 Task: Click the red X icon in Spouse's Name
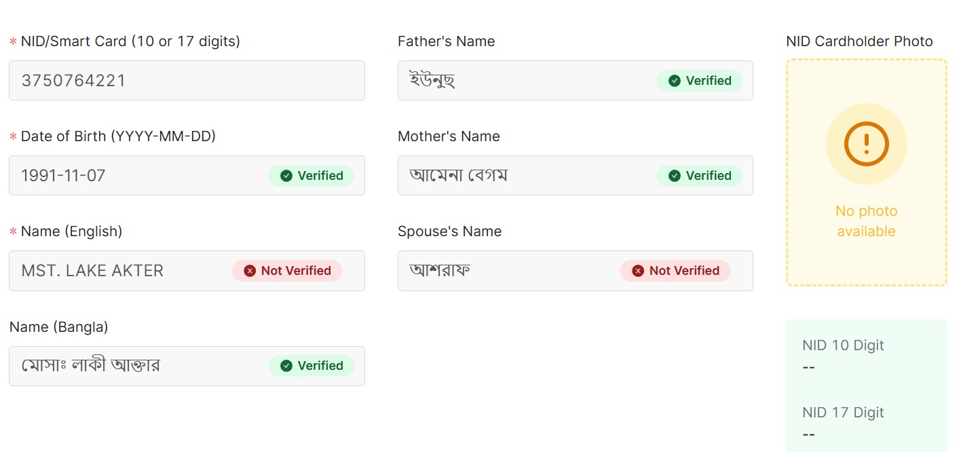[638, 271]
